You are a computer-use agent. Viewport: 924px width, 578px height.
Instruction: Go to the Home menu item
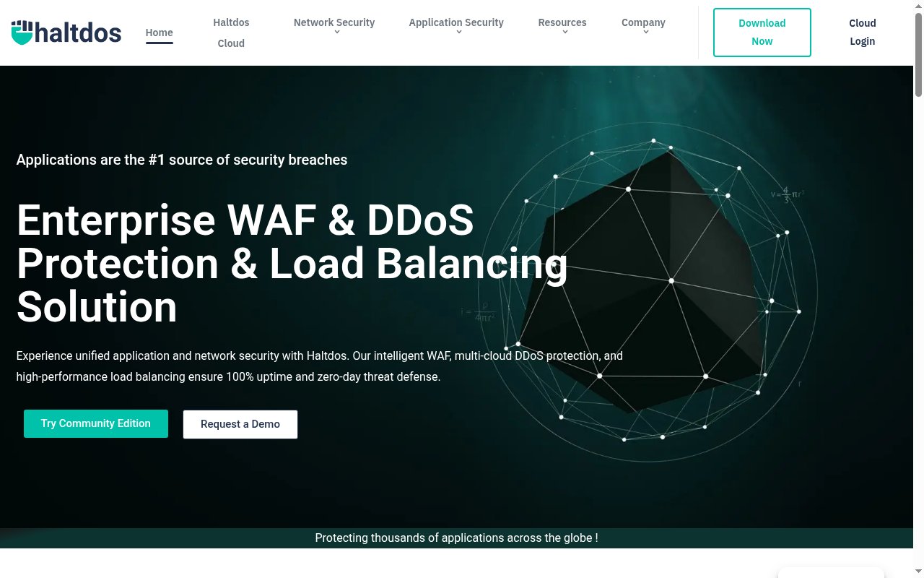point(159,33)
